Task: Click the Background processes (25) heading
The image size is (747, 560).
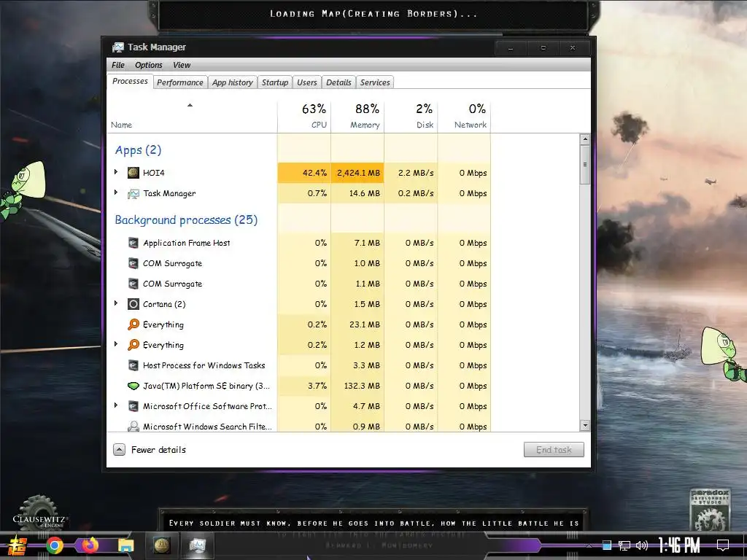Action: point(186,220)
